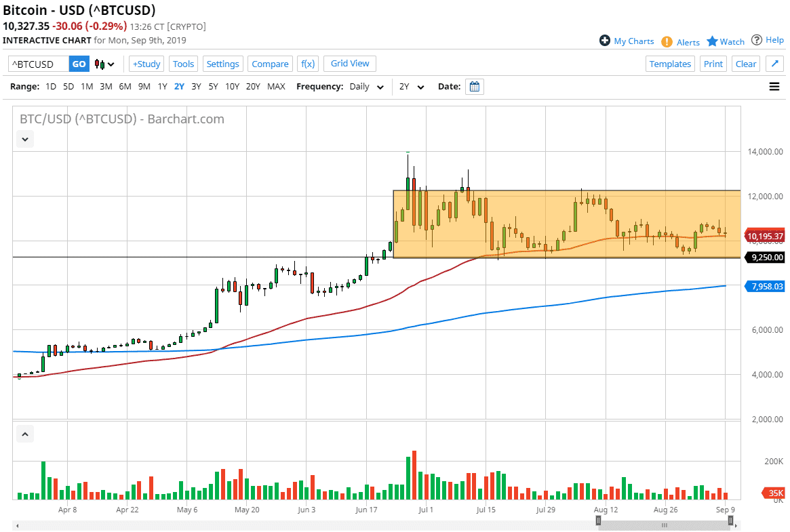Open the 2Y period dropdown
790x532 pixels.
[x=411, y=87]
